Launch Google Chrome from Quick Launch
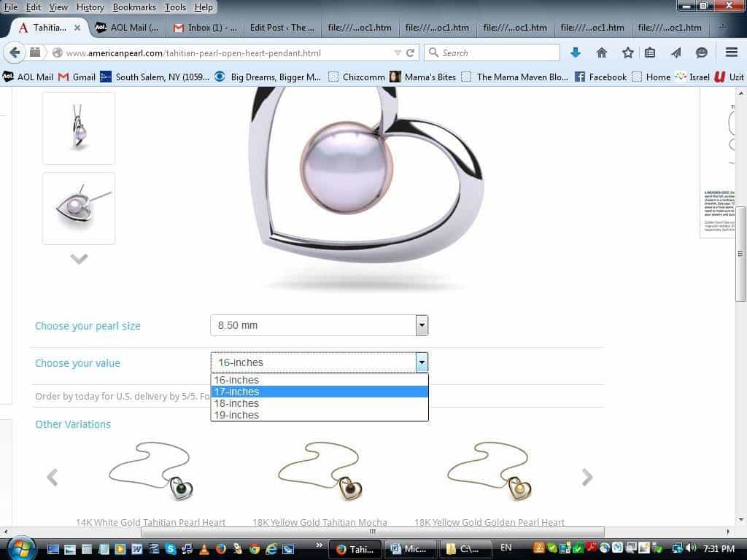This screenshot has height=560, width=747. [255, 549]
